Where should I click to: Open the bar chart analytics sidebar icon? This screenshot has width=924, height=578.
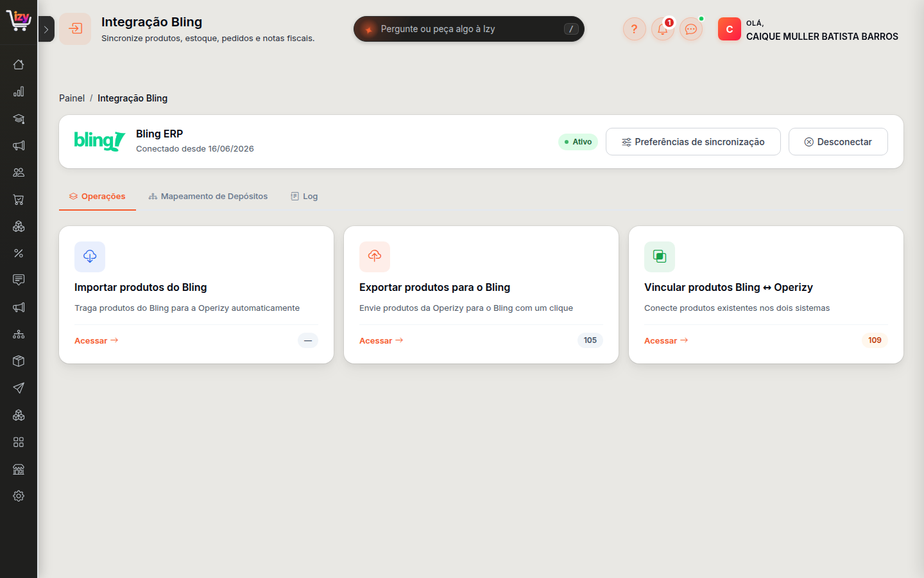19,92
